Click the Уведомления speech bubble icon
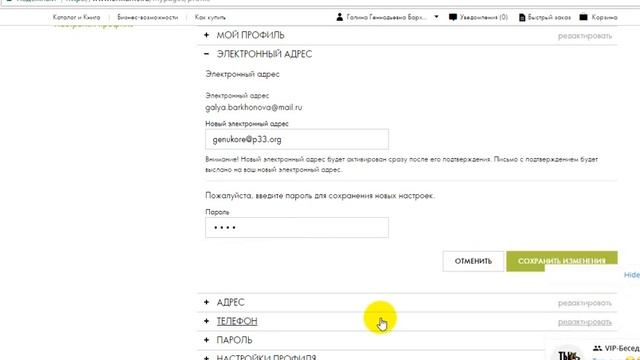Viewport: 640px width, 360px height. click(453, 17)
